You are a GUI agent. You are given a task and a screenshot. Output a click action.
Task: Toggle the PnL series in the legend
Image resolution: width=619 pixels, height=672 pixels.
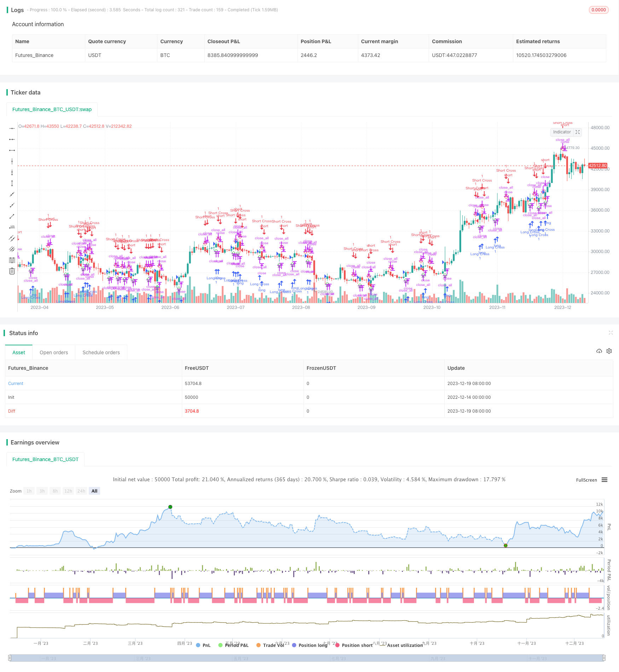(x=203, y=645)
